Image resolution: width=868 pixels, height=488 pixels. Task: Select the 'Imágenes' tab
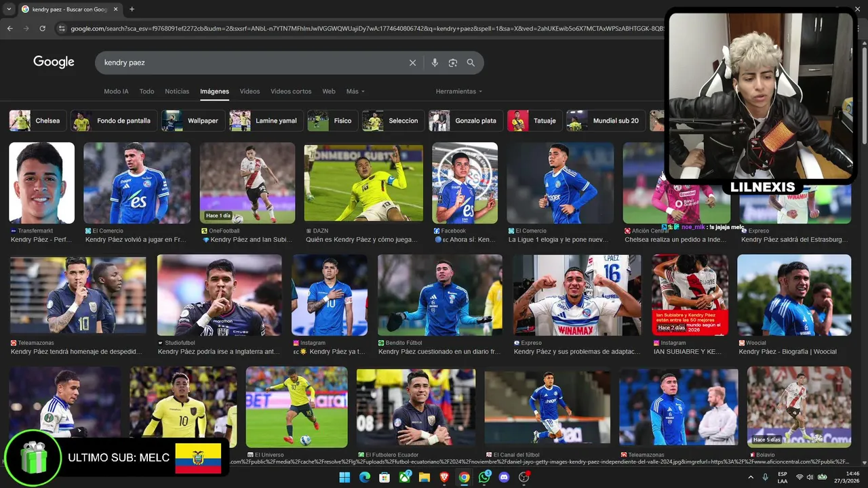(214, 91)
